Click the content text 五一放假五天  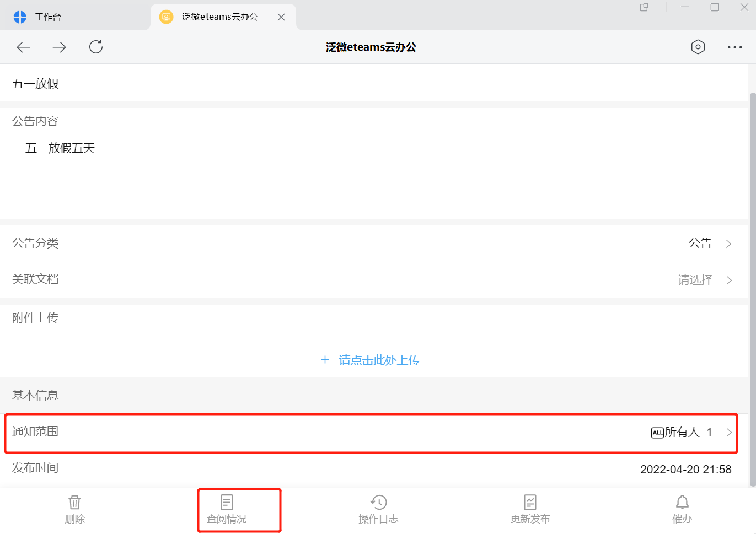pyautogui.click(x=60, y=148)
